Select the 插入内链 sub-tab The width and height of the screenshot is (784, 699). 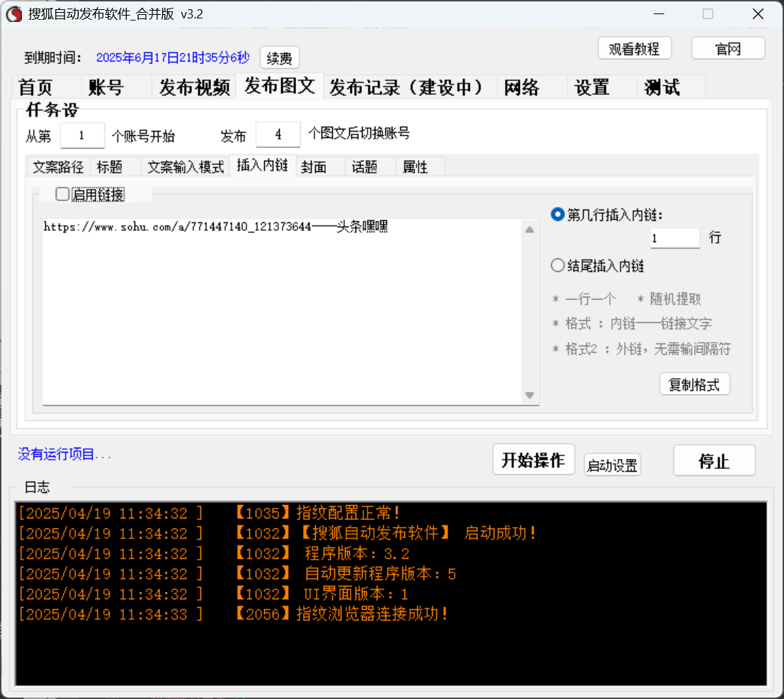[x=263, y=165]
